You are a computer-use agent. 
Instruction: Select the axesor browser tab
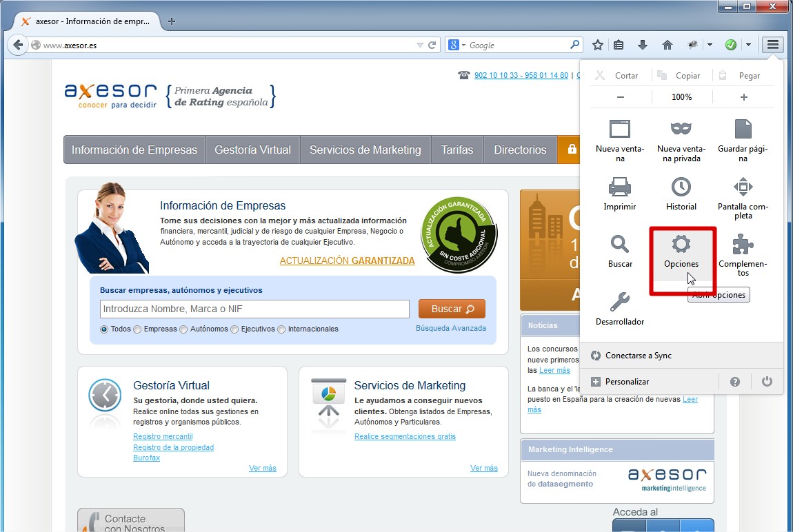87,21
